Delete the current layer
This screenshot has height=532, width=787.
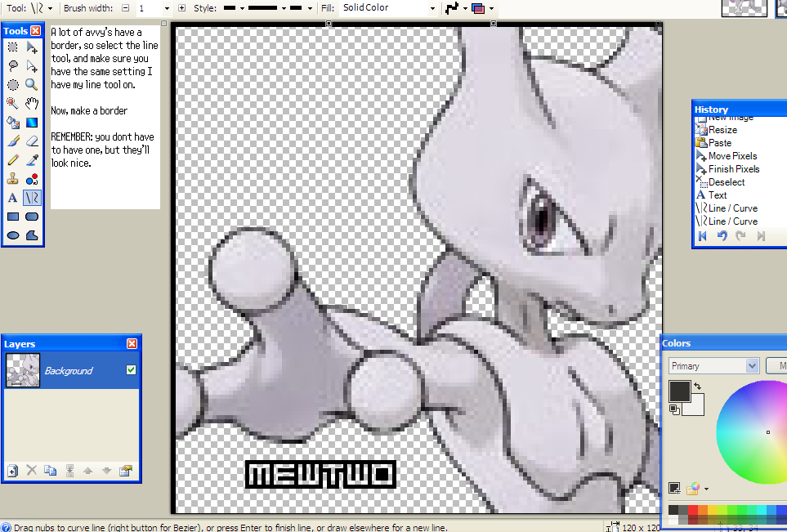[x=32, y=470]
